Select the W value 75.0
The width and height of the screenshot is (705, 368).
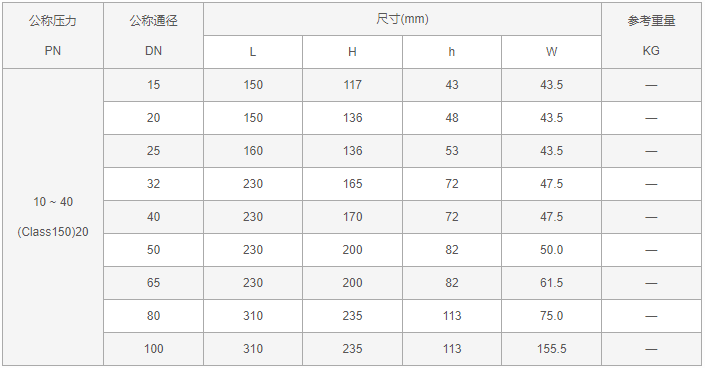(551, 316)
